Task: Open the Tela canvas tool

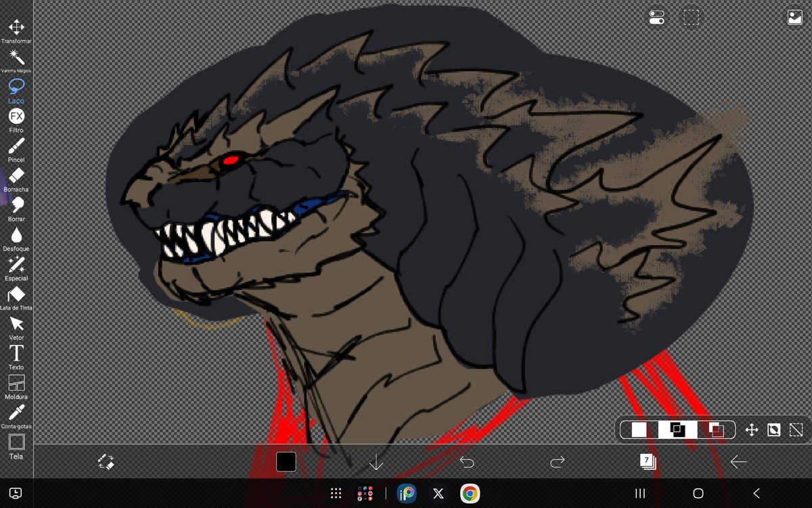Action: [x=16, y=446]
